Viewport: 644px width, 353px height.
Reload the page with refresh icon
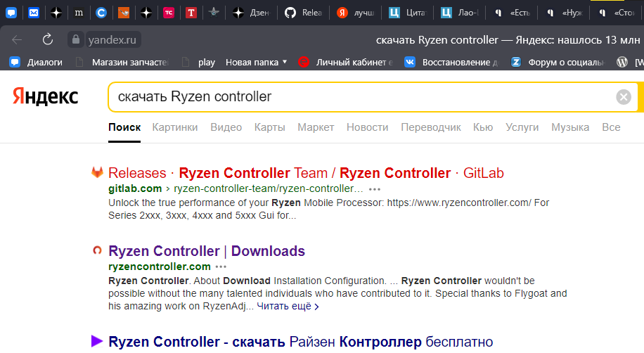point(48,39)
